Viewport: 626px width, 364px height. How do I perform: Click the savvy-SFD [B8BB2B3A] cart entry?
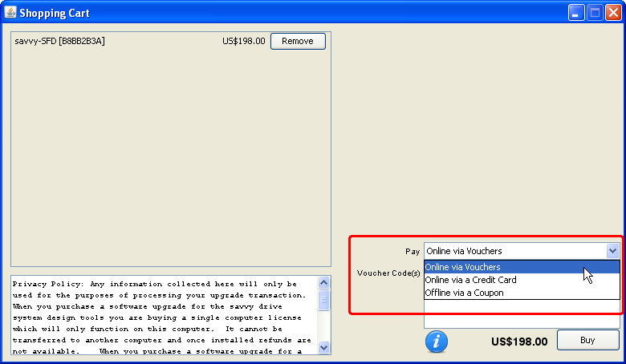point(60,41)
